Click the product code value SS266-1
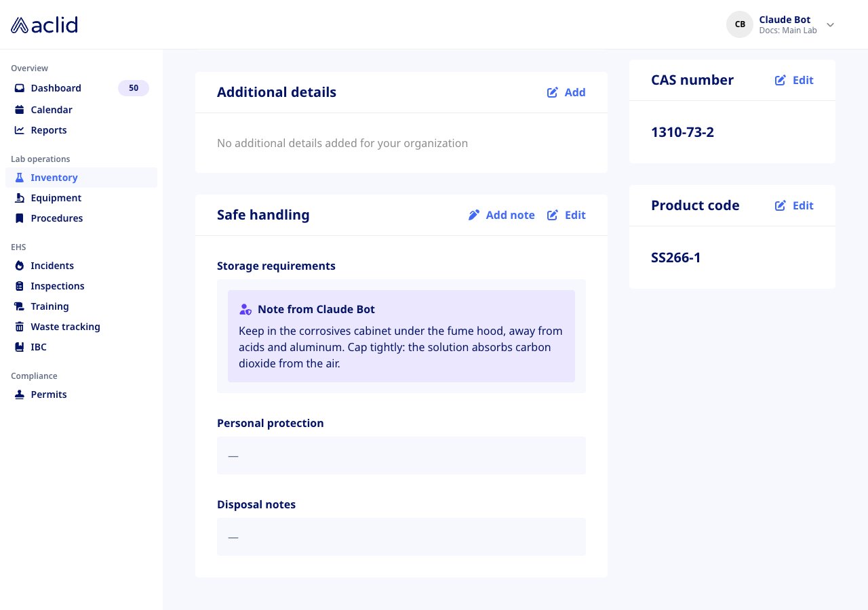 [676, 258]
